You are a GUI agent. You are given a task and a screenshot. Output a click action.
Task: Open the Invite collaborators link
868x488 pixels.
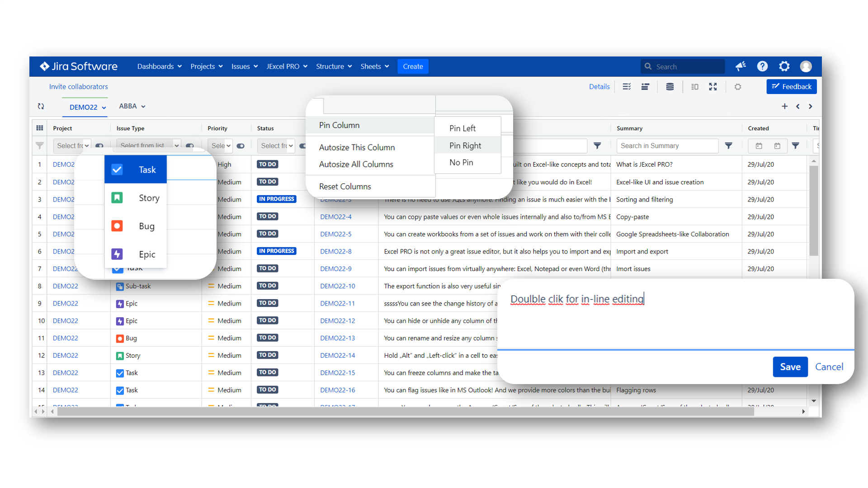coord(79,87)
